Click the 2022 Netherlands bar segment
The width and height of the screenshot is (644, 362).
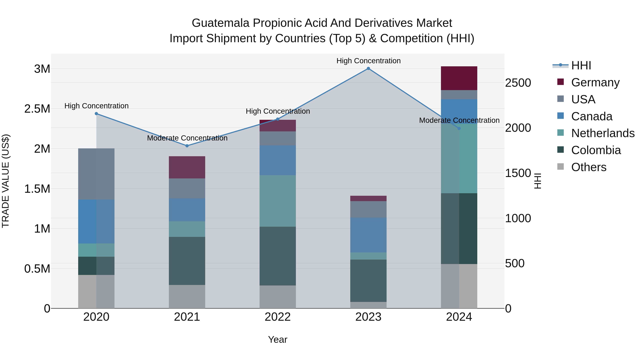pyautogui.click(x=278, y=201)
